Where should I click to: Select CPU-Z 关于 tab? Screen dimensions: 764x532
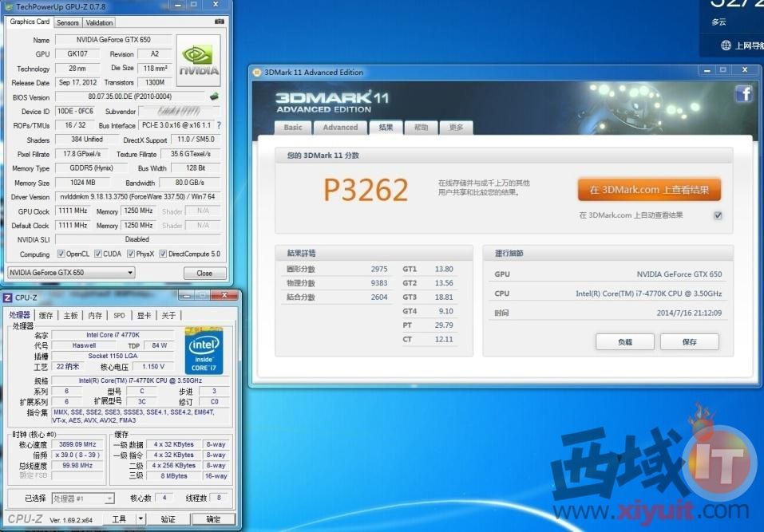coord(168,315)
